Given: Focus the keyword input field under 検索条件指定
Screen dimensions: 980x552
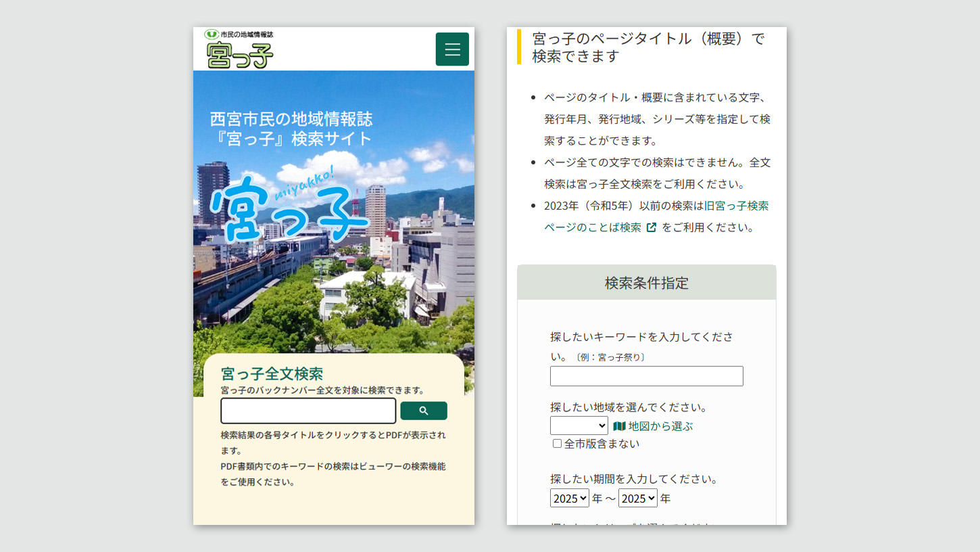Looking at the screenshot, I should tap(647, 376).
